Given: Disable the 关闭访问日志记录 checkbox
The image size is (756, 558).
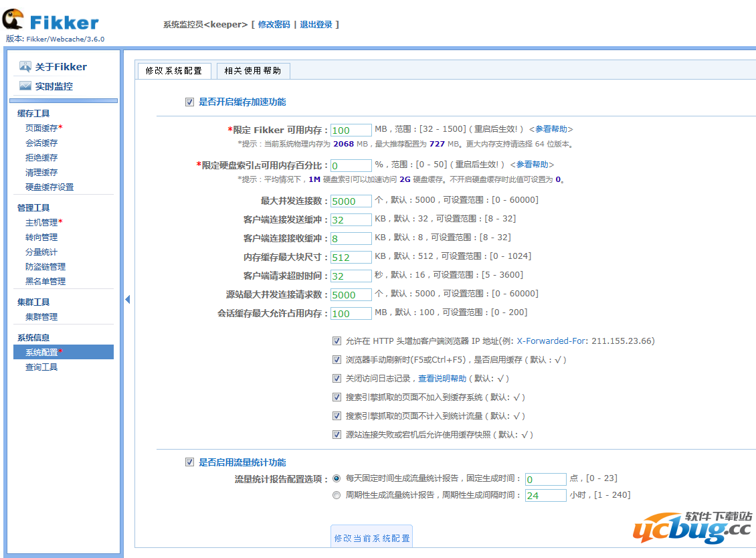Looking at the screenshot, I should [337, 378].
